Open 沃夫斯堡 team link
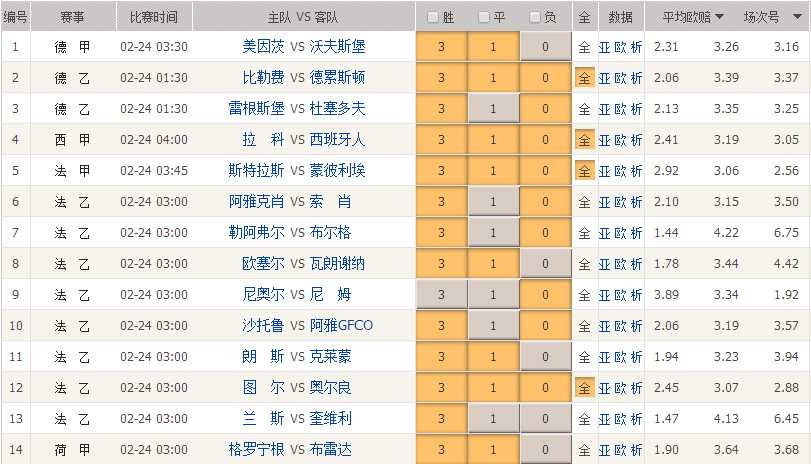The height and width of the screenshot is (464, 811). coord(337,47)
